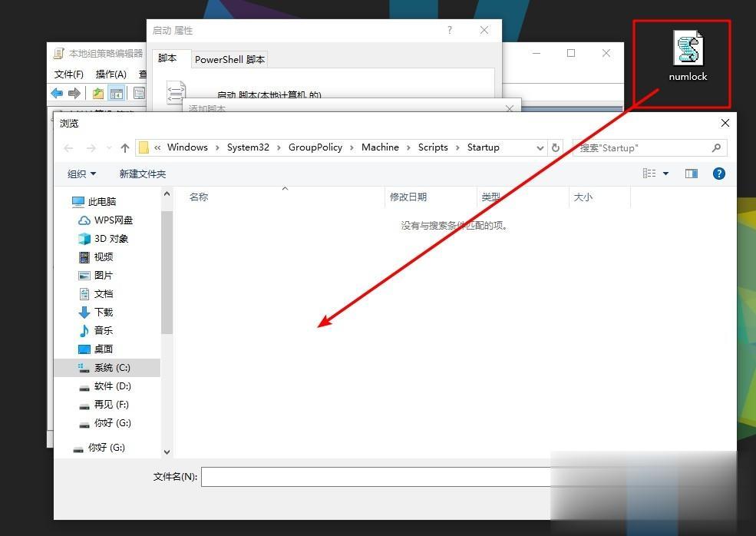Refresh the Startup folder view
Image resolution: width=756 pixels, height=536 pixels.
tap(556, 147)
